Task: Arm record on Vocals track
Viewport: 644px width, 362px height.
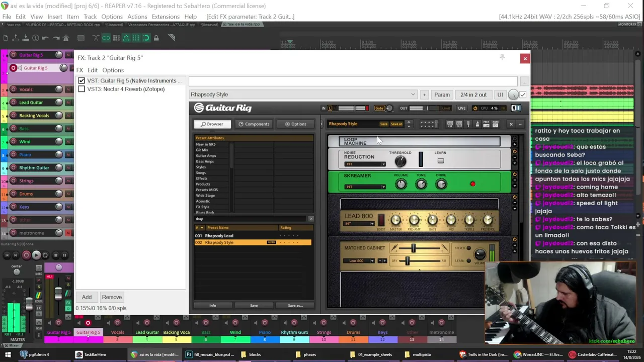Action: coord(14,89)
